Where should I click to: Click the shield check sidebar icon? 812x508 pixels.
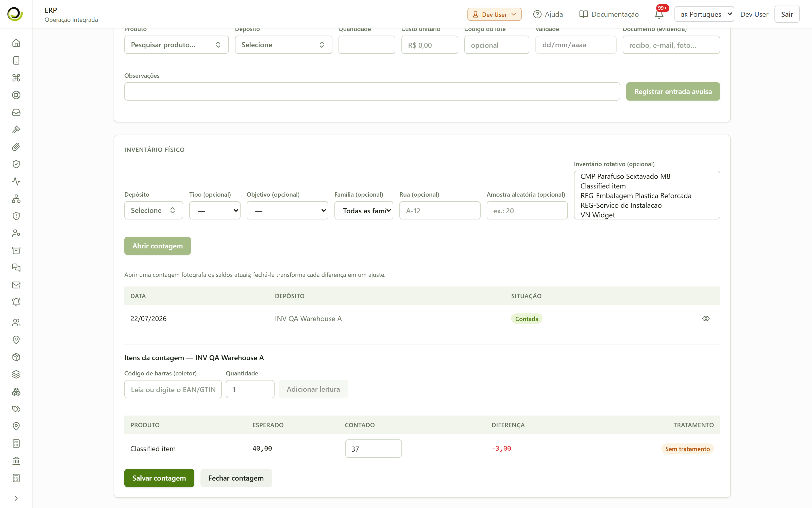(16, 164)
